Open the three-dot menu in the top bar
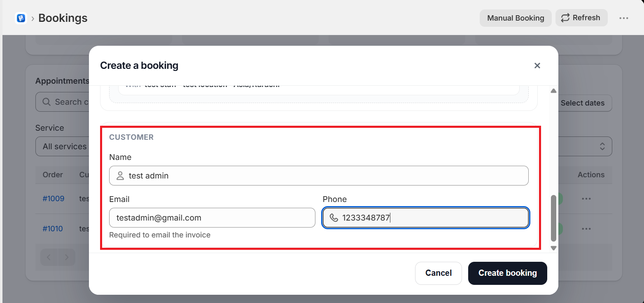The height and width of the screenshot is (303, 644). (624, 18)
